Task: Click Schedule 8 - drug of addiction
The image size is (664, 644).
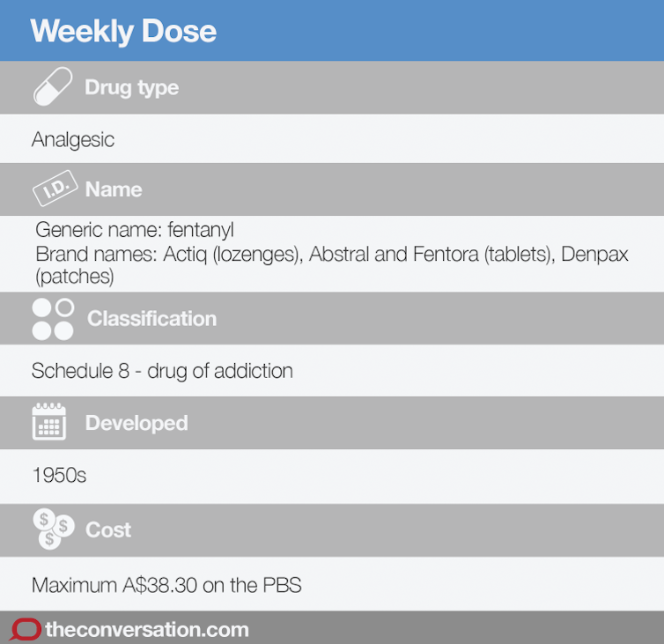Action: pos(162,371)
